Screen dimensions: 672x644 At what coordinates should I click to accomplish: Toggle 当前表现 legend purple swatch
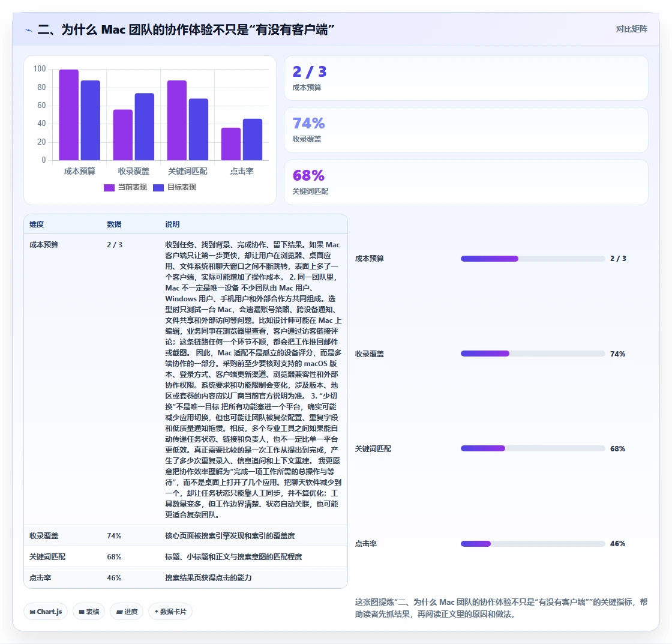(x=109, y=187)
